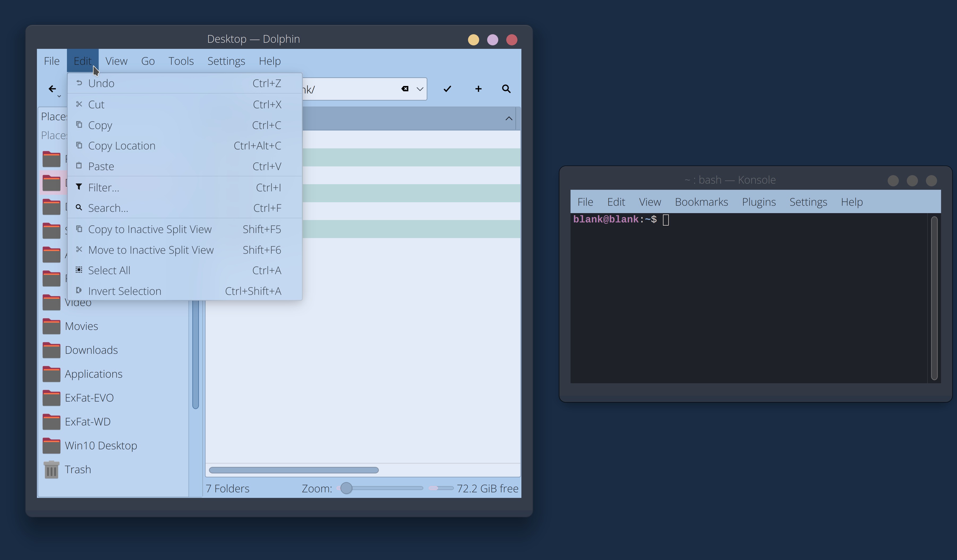Click the purple Dolphin maximize button
The height and width of the screenshot is (560, 957).
pyautogui.click(x=492, y=40)
